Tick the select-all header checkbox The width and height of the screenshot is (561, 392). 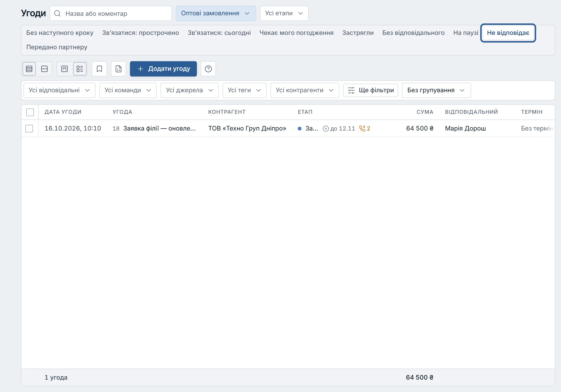click(x=30, y=112)
